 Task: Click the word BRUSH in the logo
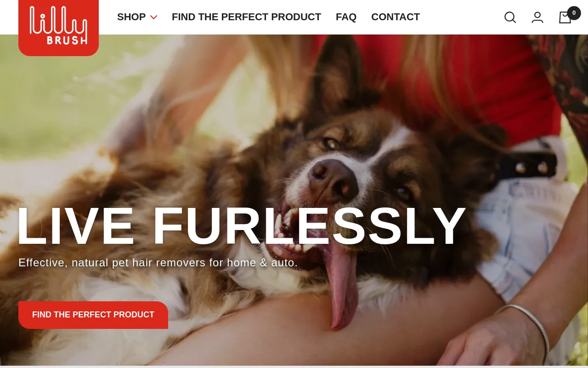[x=67, y=40]
